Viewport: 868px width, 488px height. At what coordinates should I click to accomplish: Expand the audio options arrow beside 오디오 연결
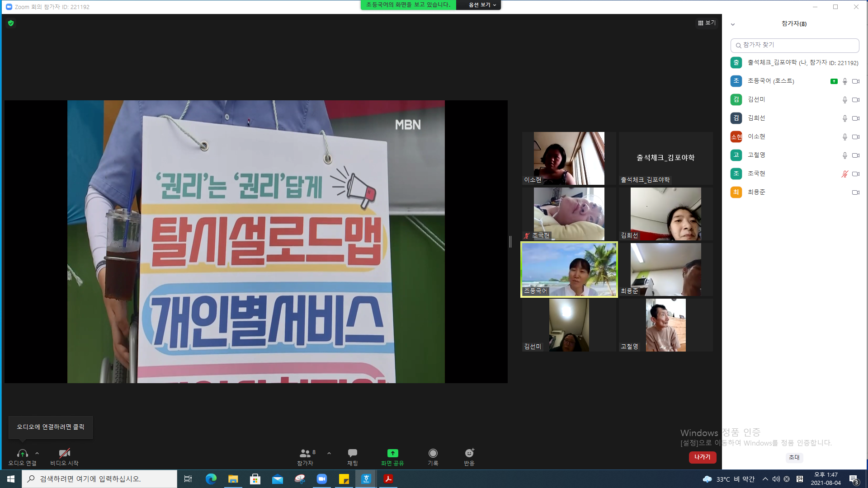click(37, 453)
